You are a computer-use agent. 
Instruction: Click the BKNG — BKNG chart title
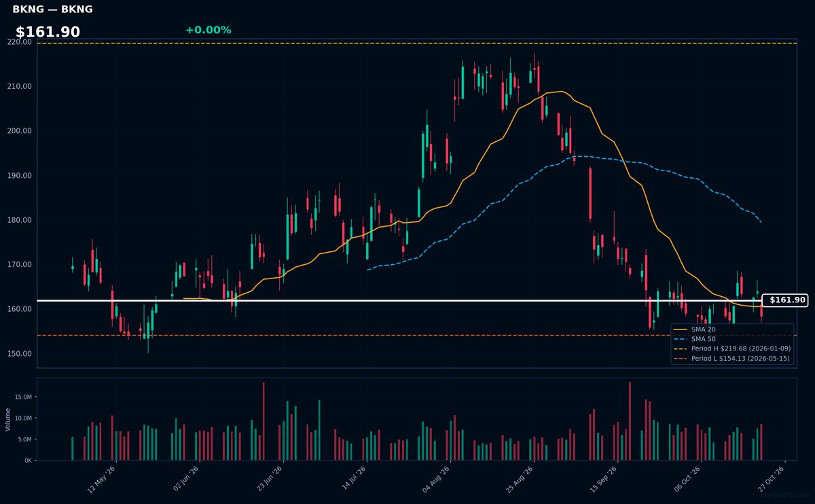52,10
